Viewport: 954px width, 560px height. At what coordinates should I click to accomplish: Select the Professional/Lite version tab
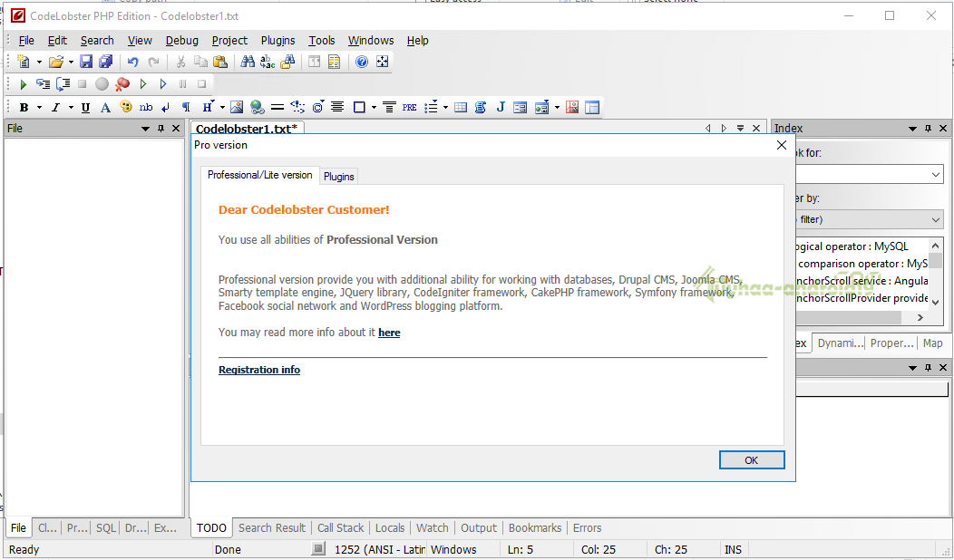pos(259,175)
